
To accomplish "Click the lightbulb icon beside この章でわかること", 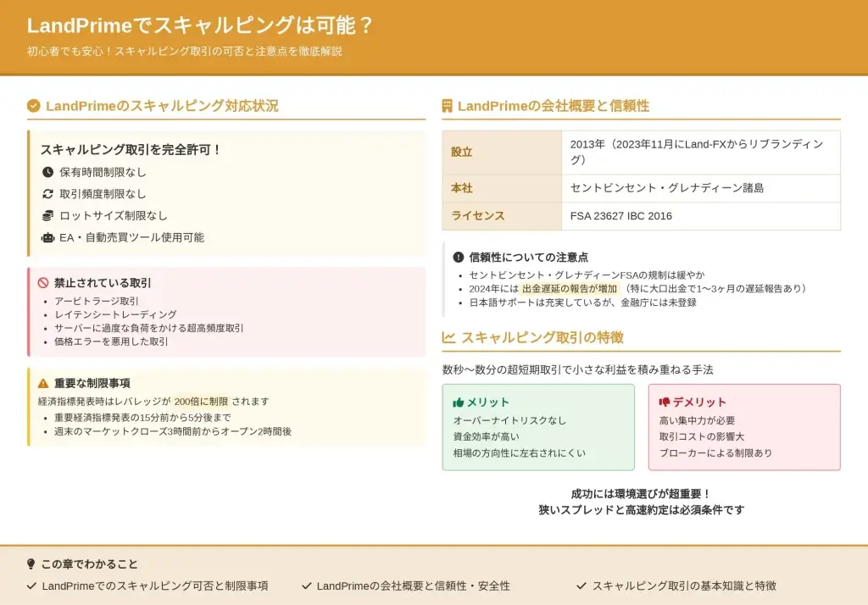I will (31, 564).
